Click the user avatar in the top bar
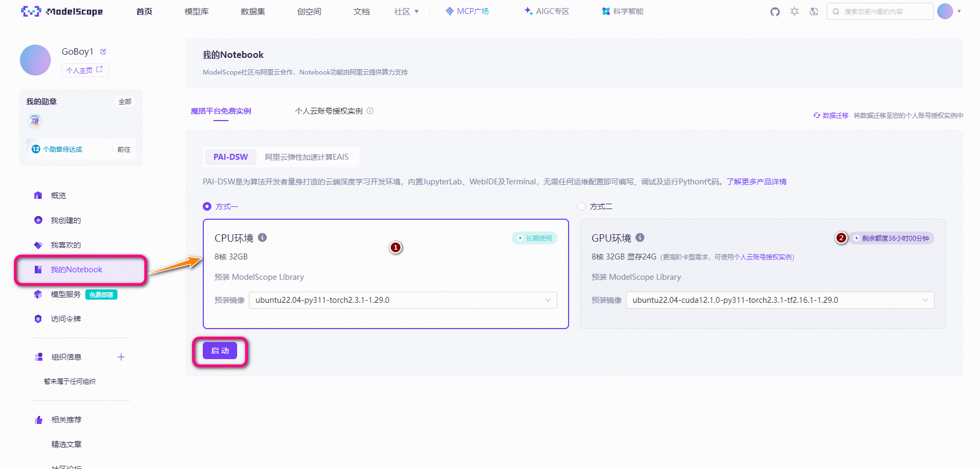The height and width of the screenshot is (469, 980). tap(945, 11)
